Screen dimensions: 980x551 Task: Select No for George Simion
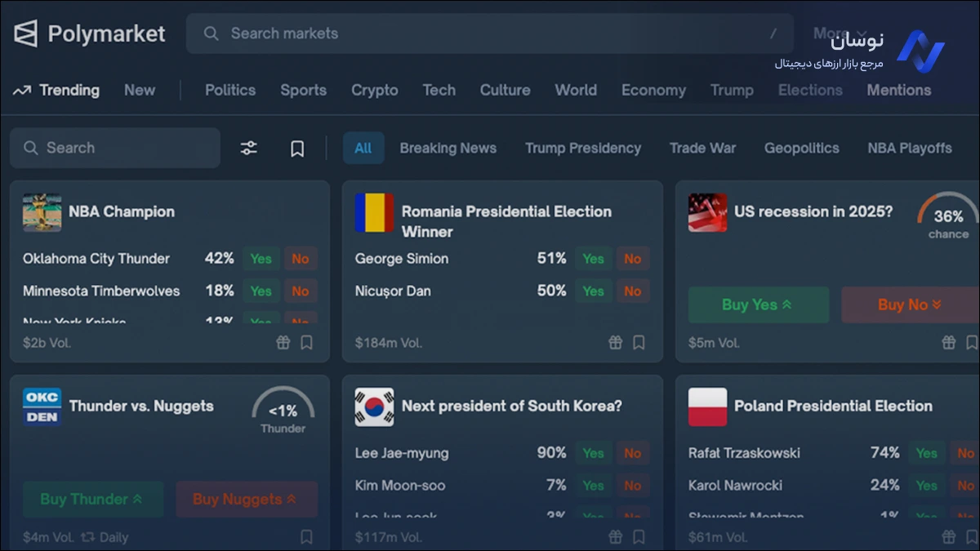(x=633, y=259)
